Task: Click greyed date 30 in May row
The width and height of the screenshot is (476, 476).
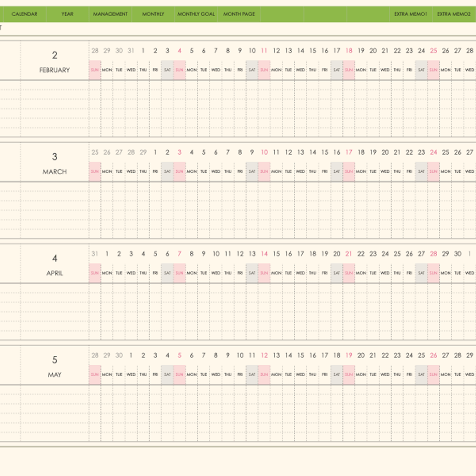Action: point(119,355)
